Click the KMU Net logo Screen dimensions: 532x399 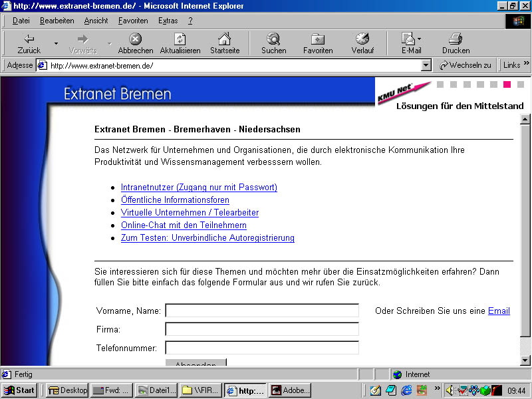click(x=404, y=92)
